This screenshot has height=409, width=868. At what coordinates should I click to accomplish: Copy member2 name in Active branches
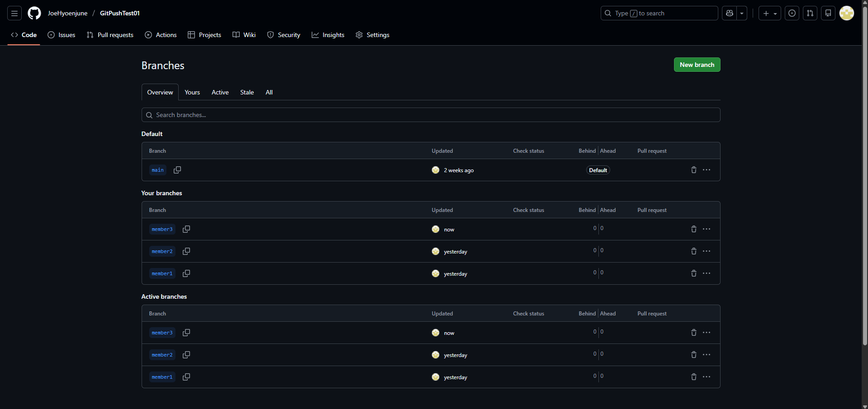186,355
